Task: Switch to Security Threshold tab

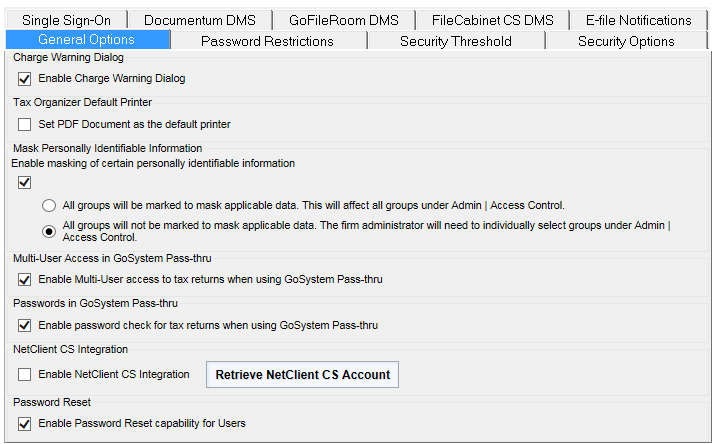Action: (x=456, y=41)
